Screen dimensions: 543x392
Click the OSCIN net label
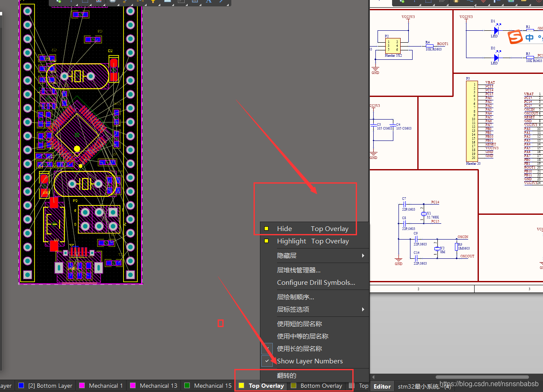pyautogui.click(x=463, y=237)
